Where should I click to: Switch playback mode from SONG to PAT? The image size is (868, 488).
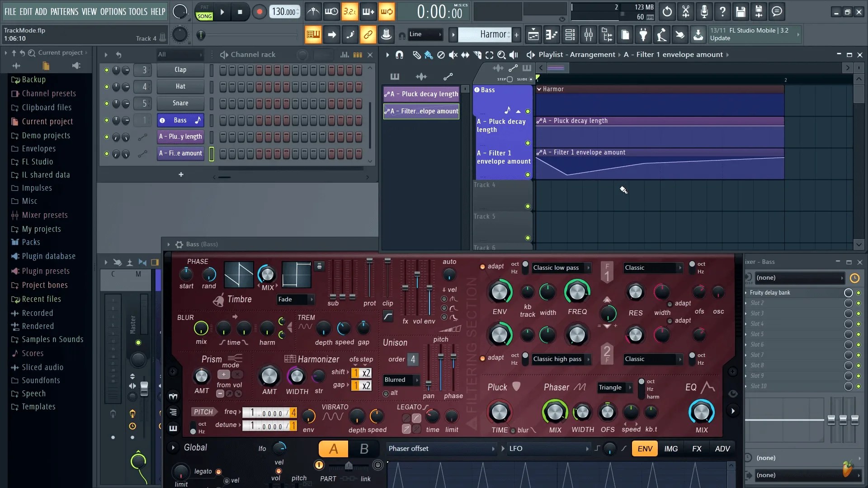(204, 8)
